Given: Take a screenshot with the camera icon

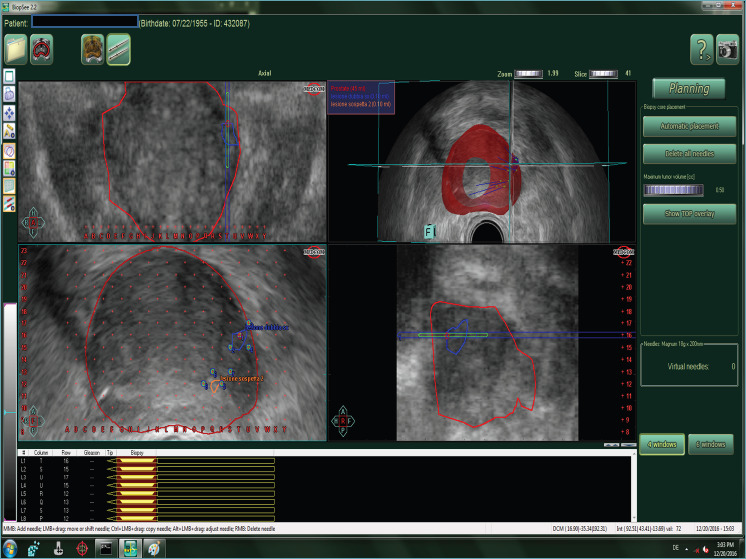Looking at the screenshot, I should point(729,49).
